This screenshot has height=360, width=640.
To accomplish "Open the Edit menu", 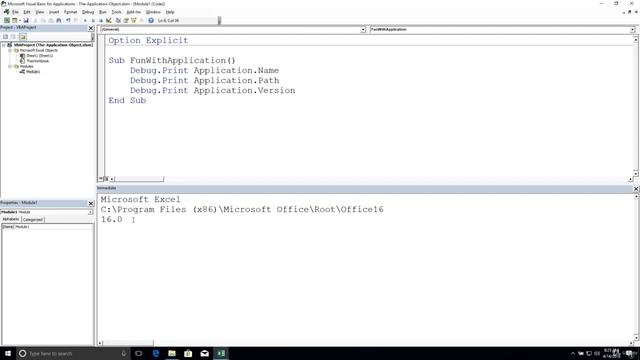I will (27, 12).
